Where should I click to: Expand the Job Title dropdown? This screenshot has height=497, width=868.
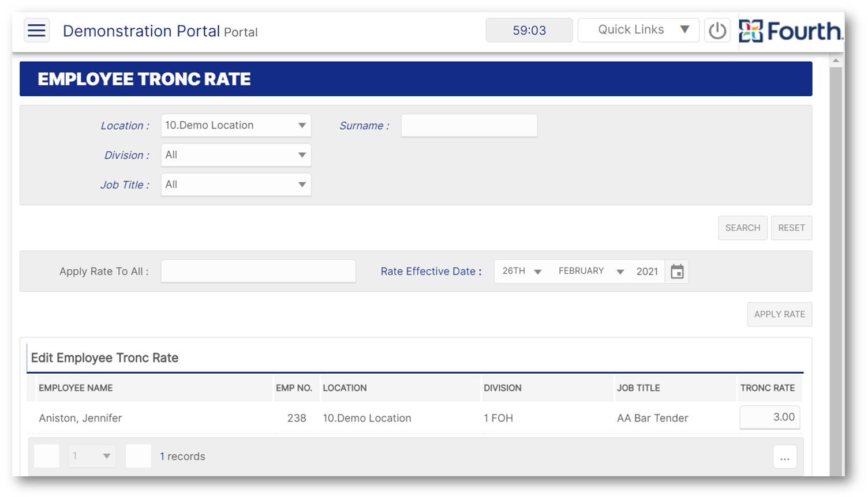[236, 185]
